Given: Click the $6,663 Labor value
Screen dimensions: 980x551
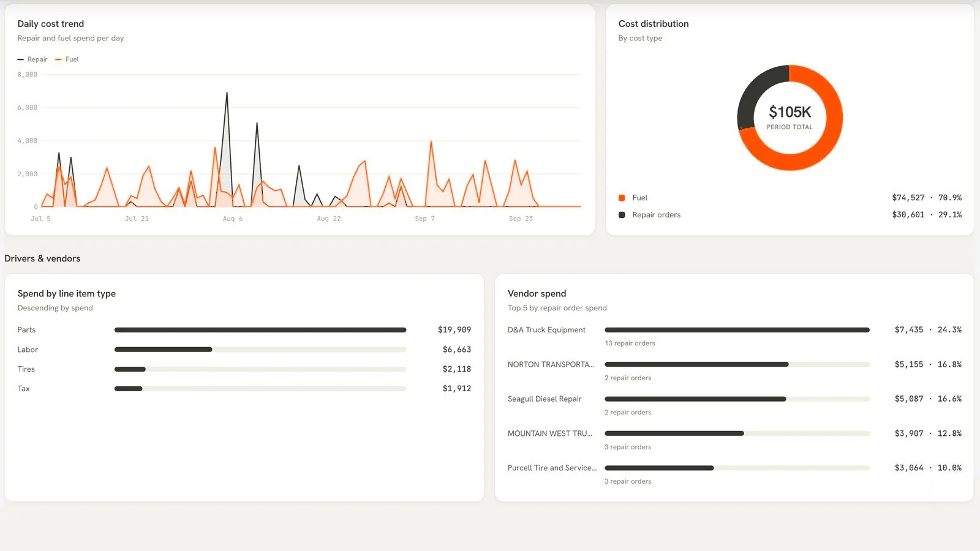Looking at the screenshot, I should [457, 349].
